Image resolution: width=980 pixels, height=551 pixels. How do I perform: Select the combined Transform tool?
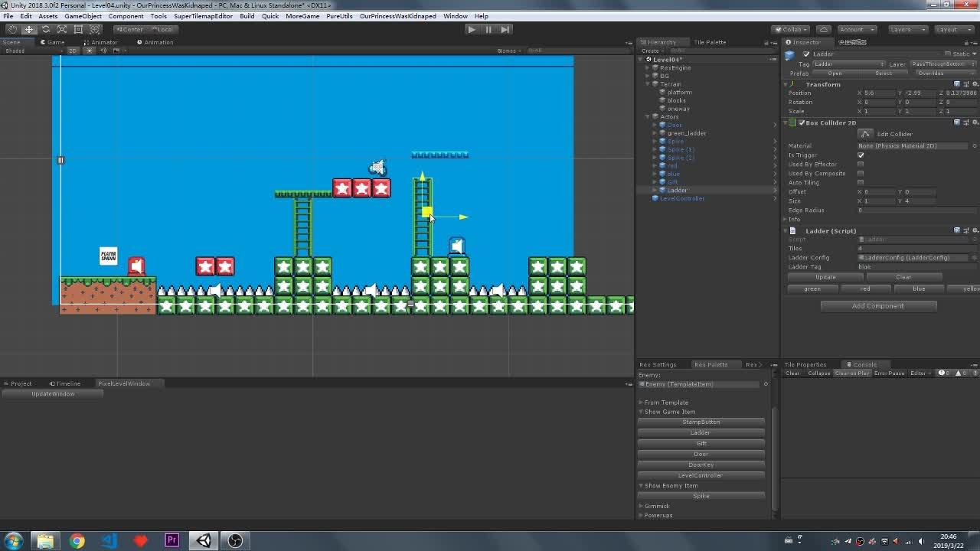click(94, 29)
